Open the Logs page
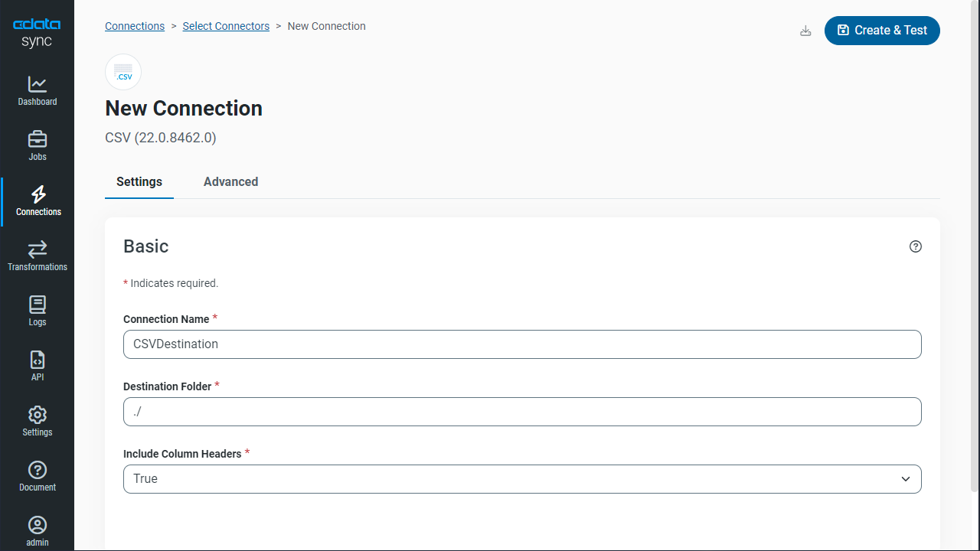The height and width of the screenshot is (551, 980). pyautogui.click(x=37, y=311)
